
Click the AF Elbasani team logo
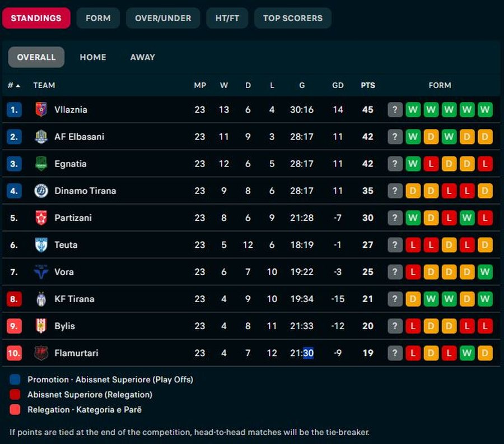[41, 137]
